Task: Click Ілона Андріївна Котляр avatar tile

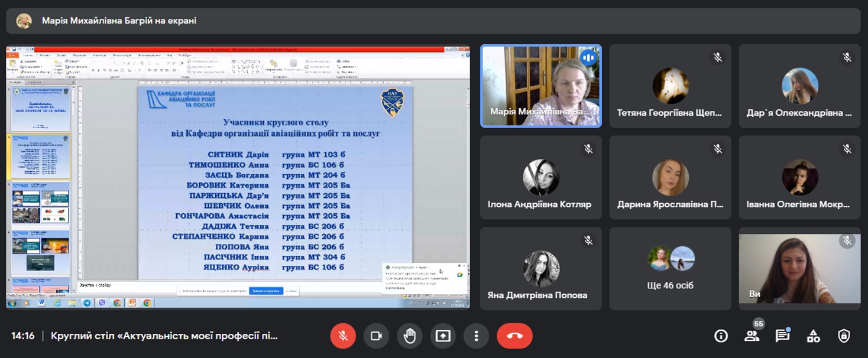Action: coord(540,177)
